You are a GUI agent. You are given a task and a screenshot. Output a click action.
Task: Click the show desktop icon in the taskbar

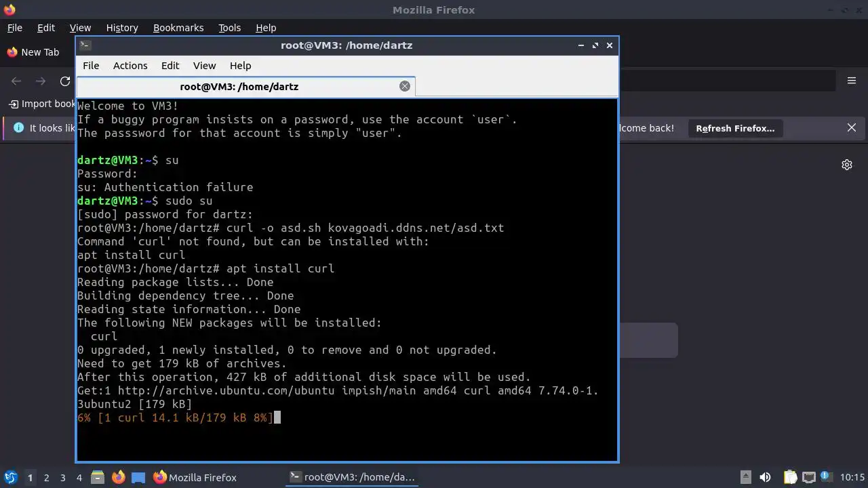click(x=138, y=477)
